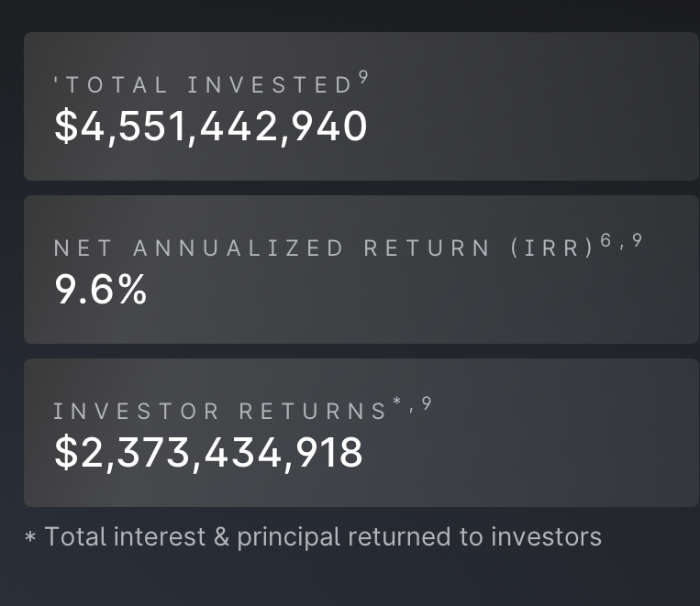Click the apostrophe mark before Total Invested
This screenshot has height=606, width=700.
point(56,81)
